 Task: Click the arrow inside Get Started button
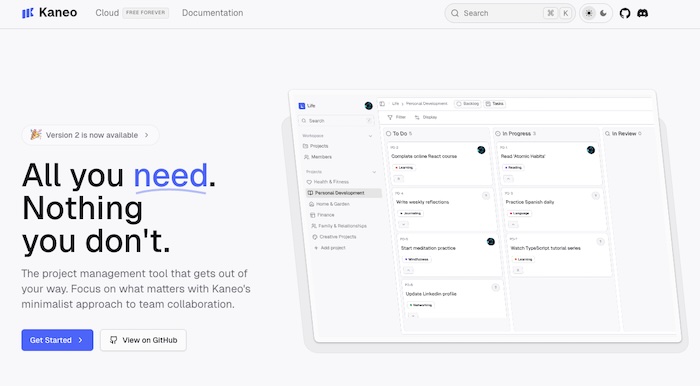[80, 340]
